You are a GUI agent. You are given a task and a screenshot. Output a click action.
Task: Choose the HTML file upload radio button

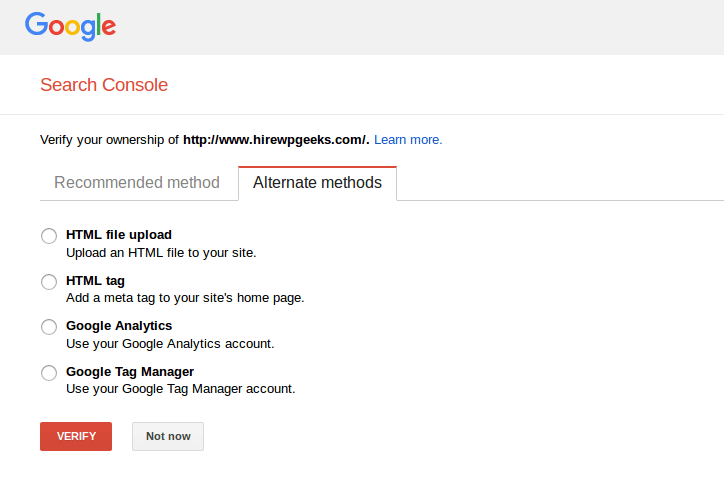click(49, 236)
